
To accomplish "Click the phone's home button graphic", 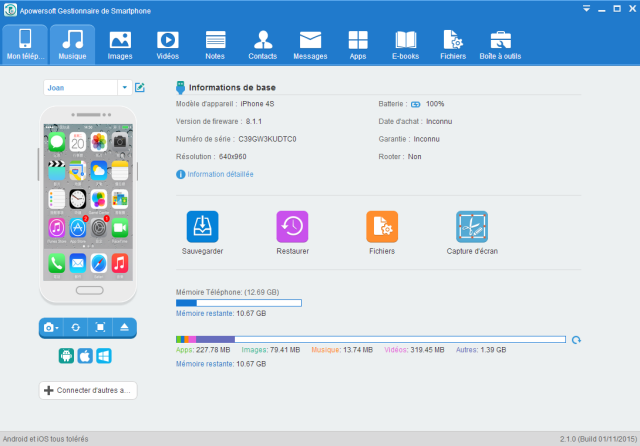I will coord(90,291).
